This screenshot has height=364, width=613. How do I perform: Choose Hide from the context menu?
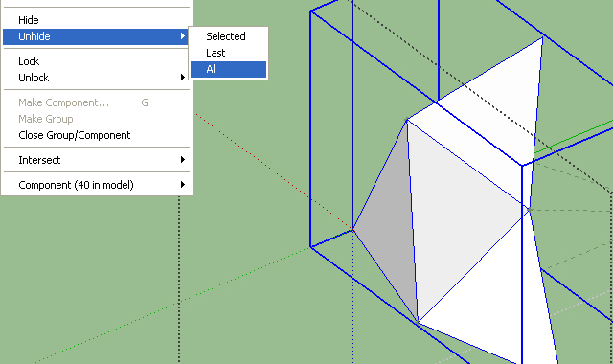(96, 20)
